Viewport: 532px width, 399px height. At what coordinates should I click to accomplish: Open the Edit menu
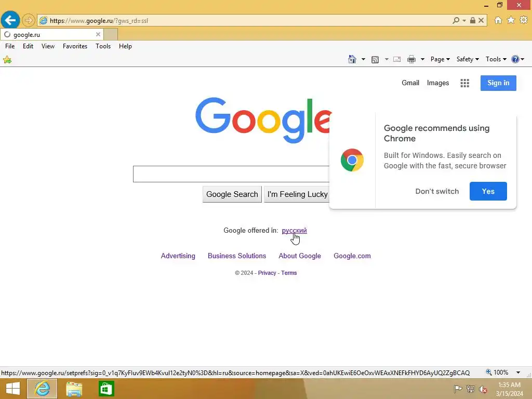click(x=28, y=46)
